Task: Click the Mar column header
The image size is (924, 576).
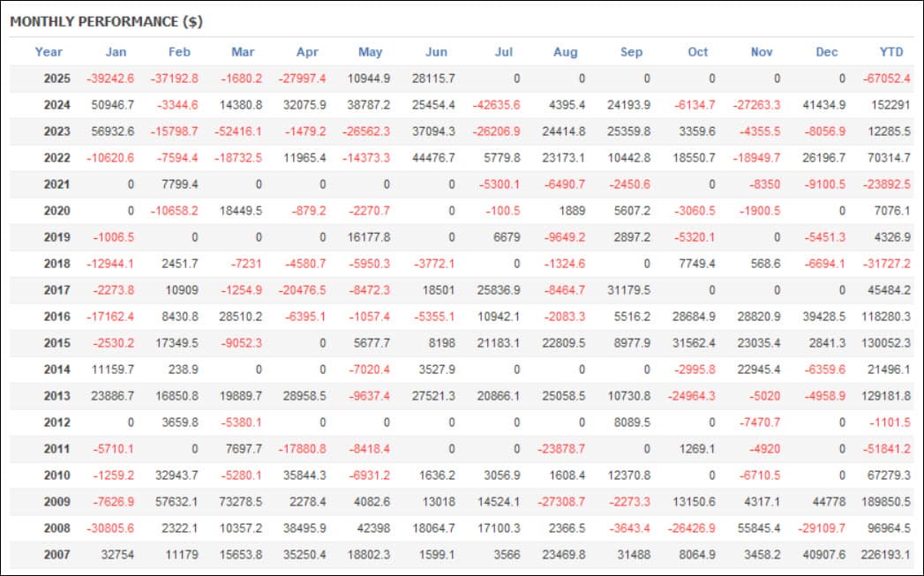Action: click(243, 52)
